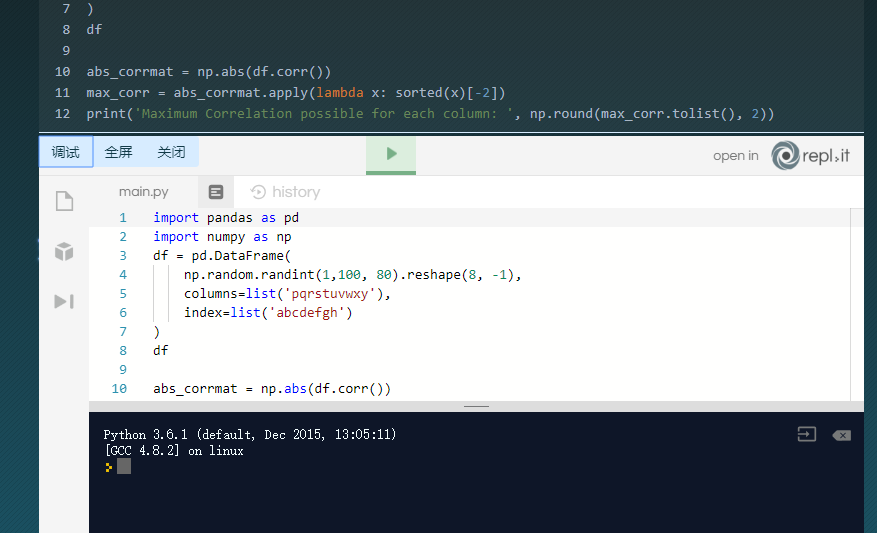This screenshot has height=533, width=877.
Task: Click the editor vertical scrollbar
Action: (x=857, y=304)
